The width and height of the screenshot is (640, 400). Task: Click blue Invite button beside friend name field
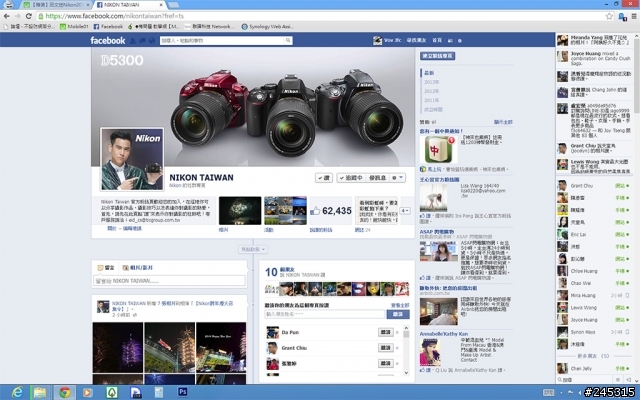(398, 314)
